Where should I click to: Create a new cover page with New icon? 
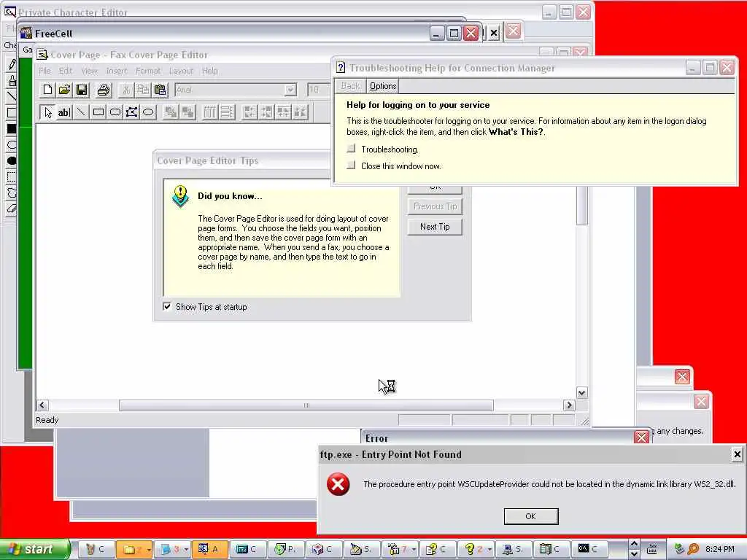pos(47,90)
